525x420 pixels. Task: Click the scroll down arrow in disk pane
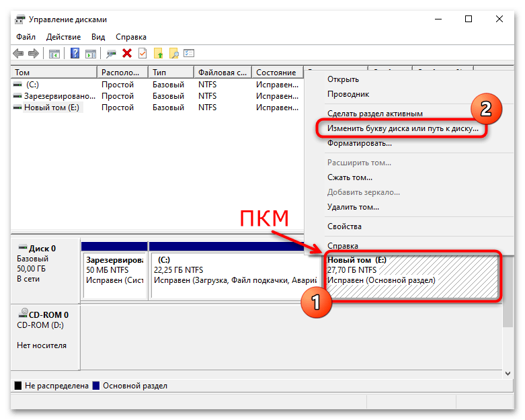click(508, 374)
